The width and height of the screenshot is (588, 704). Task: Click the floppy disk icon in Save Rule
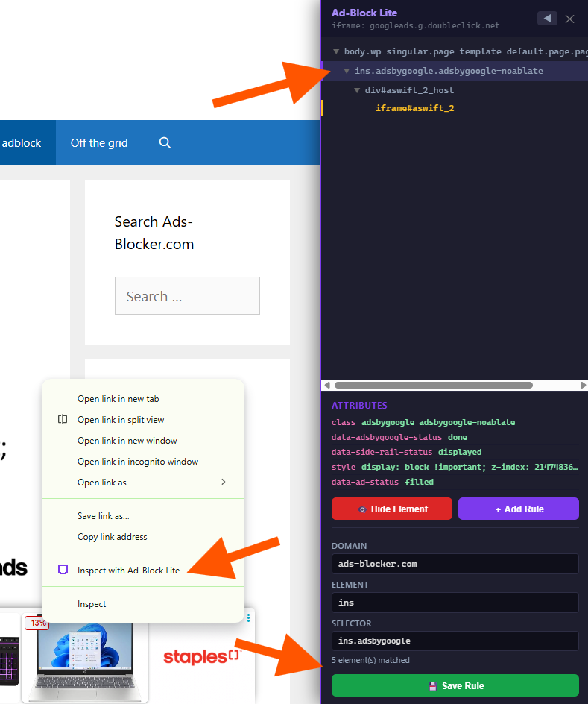(432, 686)
